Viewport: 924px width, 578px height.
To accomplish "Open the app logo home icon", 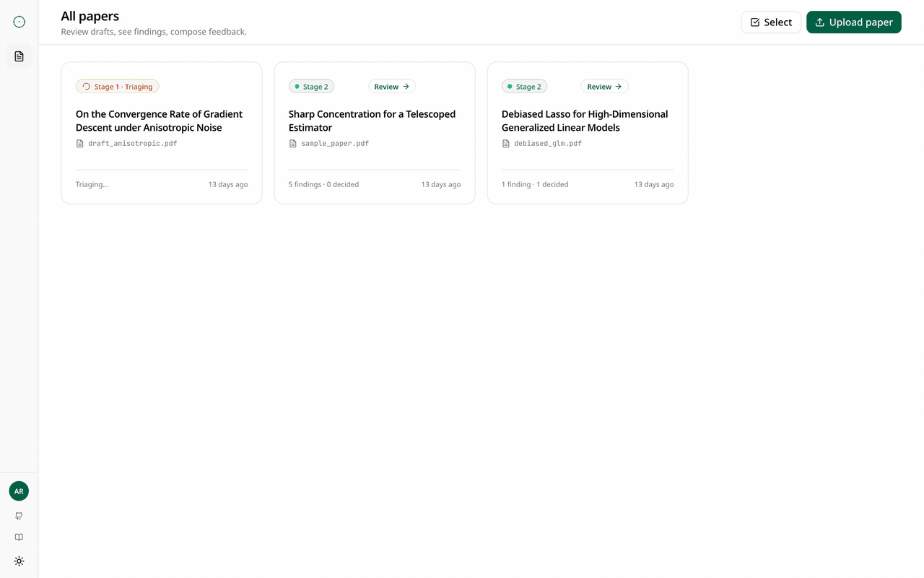I will point(19,22).
